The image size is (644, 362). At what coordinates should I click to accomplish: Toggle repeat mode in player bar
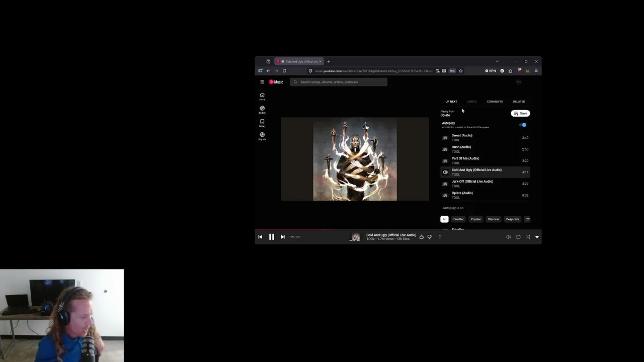[518, 237]
